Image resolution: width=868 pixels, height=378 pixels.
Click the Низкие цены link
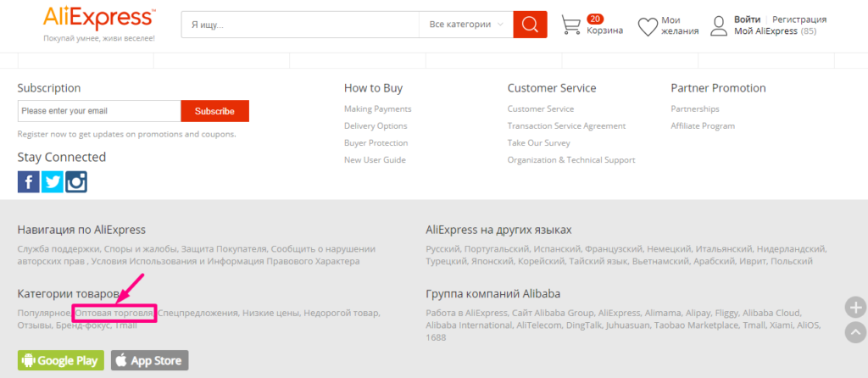pos(272,313)
